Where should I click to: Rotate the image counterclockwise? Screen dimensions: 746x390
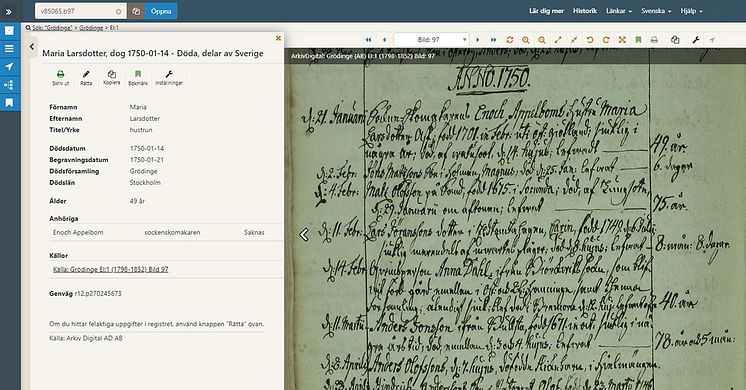point(590,40)
